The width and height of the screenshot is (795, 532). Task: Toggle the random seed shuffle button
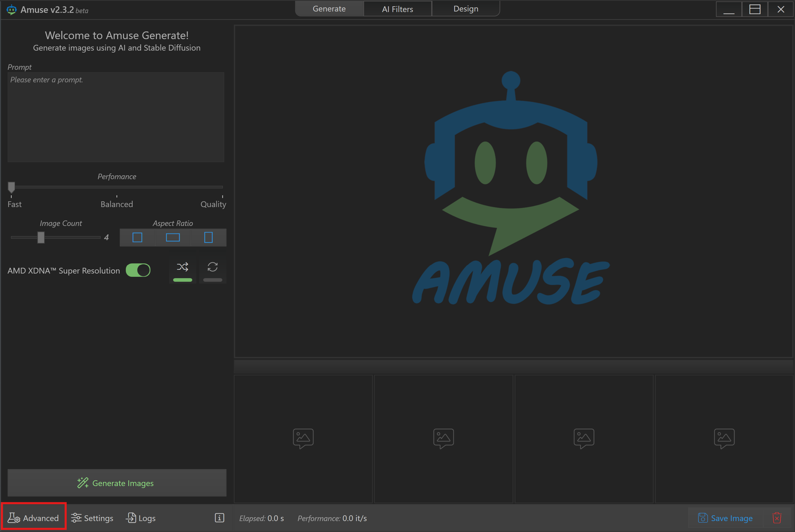coord(182,271)
